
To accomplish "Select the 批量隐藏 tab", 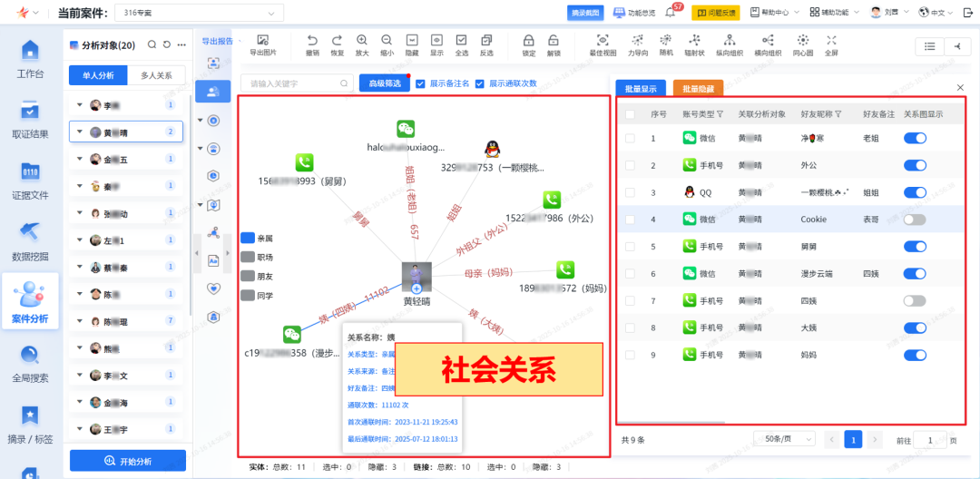I will (x=698, y=88).
